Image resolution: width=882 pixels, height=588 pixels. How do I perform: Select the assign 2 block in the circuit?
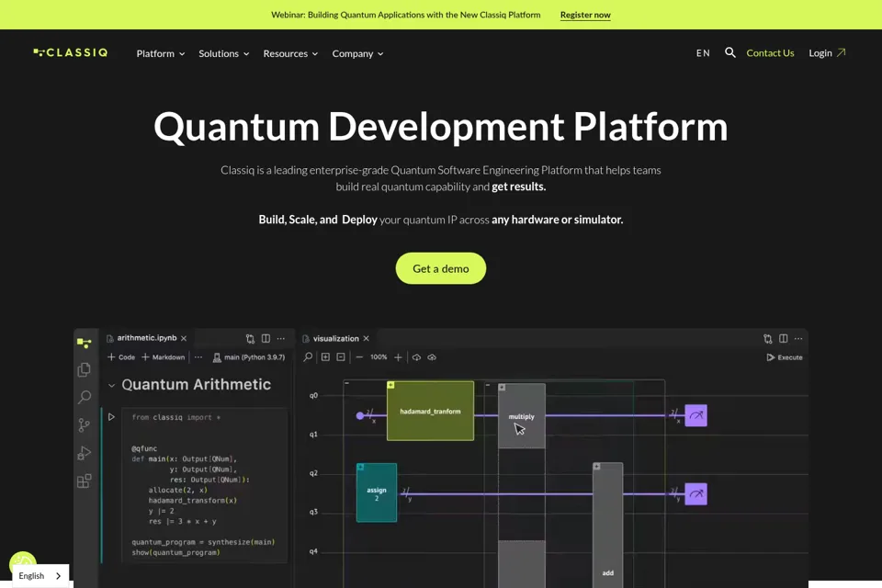tap(377, 493)
